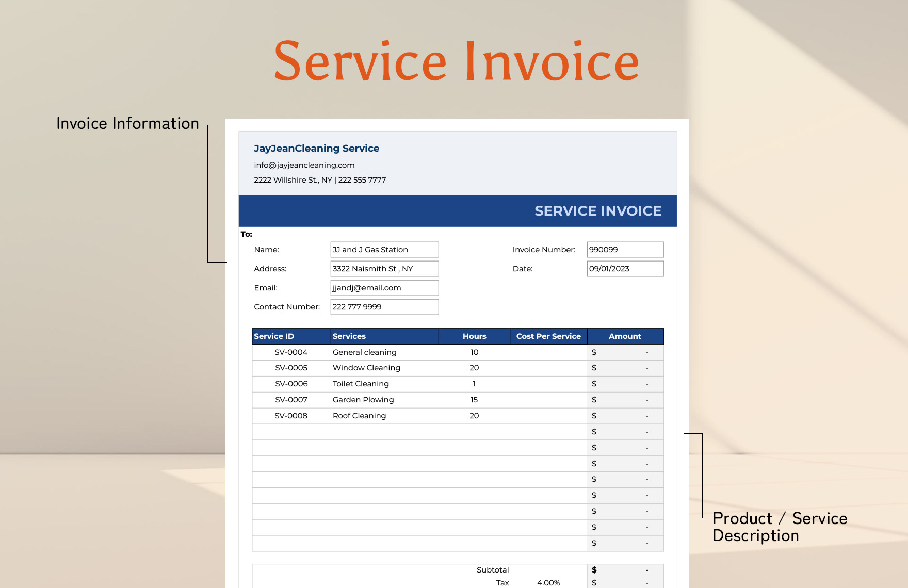
Task: Select the 4.00% Tax value
Action: point(548,583)
